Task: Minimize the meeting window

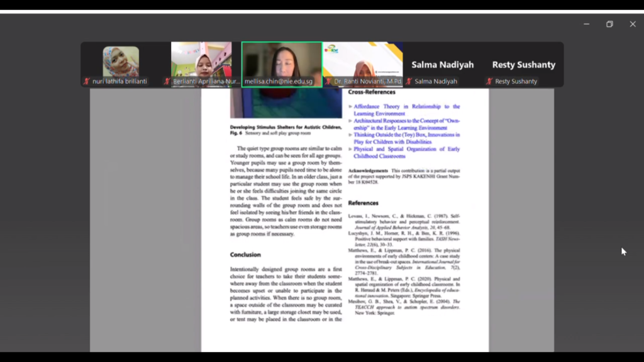Action: [x=586, y=24]
